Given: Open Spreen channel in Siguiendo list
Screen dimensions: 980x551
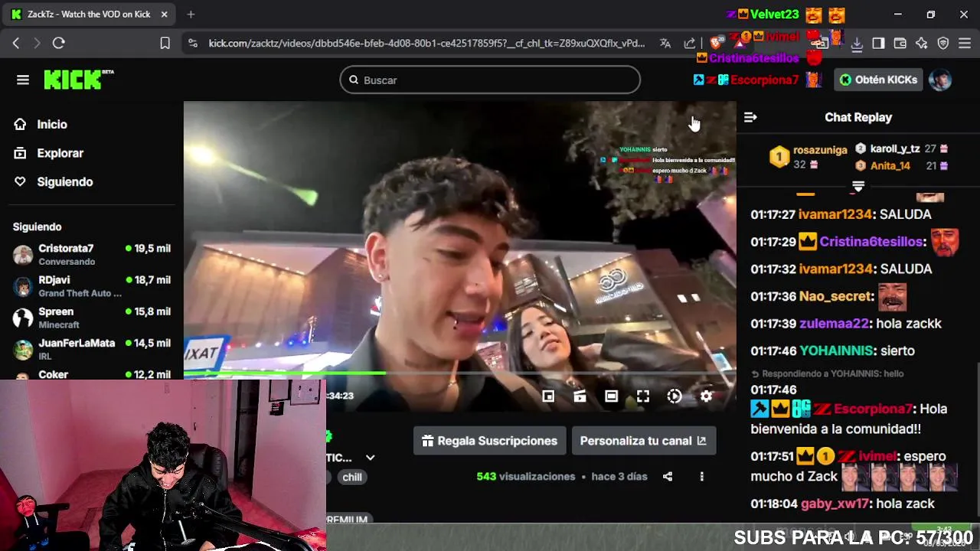Looking at the screenshot, I should [92, 317].
